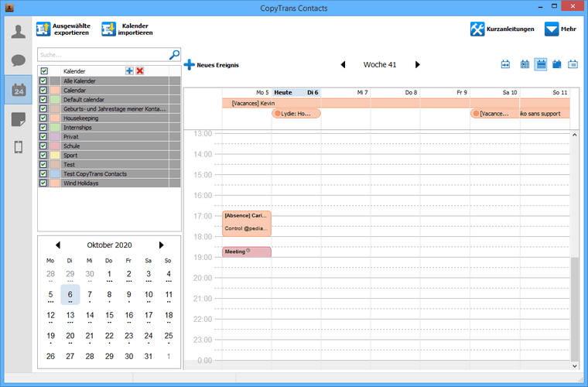The width and height of the screenshot is (588, 387).
Task: Click the Privat purple color swatch
Action: click(55, 136)
